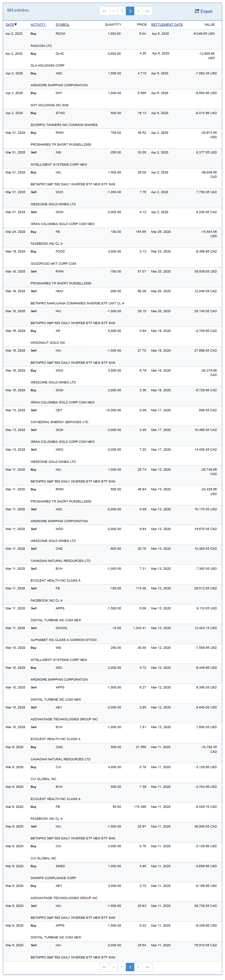Select page 1 in bottom pagination
225x980 pixels.
(x=122, y=967)
